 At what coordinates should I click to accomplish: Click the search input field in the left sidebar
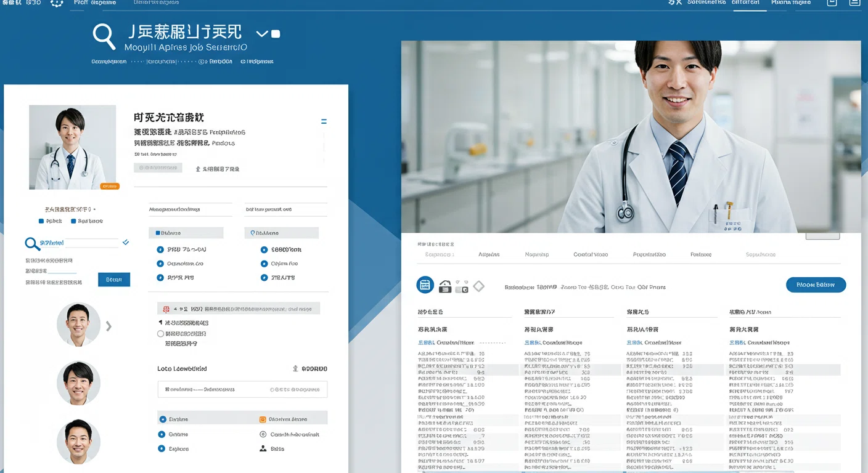coord(80,243)
